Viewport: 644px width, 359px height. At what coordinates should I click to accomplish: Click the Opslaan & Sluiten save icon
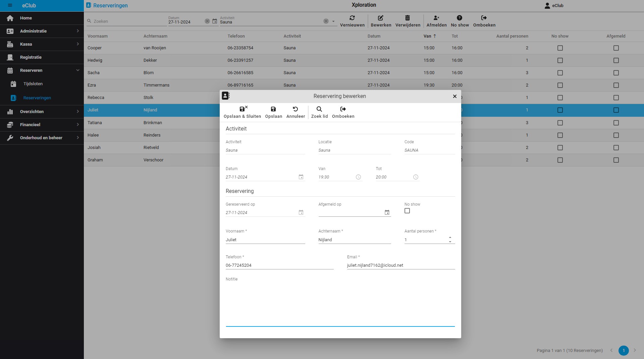pos(243,109)
